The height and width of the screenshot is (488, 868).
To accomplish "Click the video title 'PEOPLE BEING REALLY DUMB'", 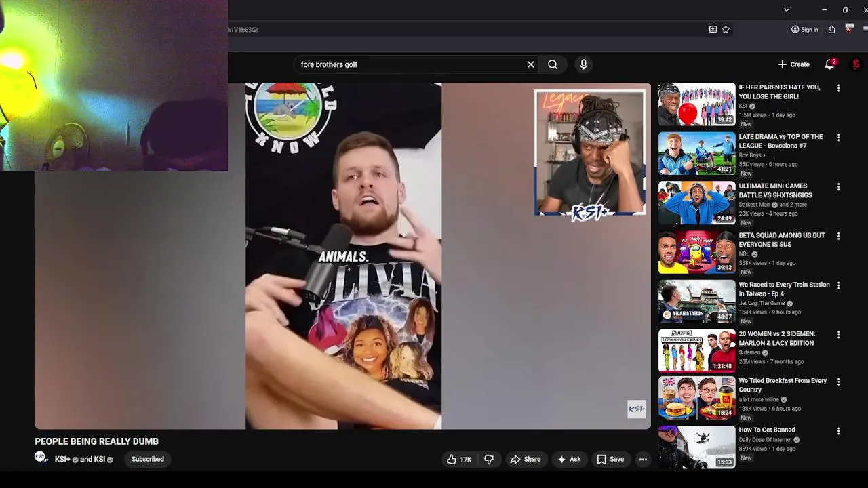I will [96, 441].
